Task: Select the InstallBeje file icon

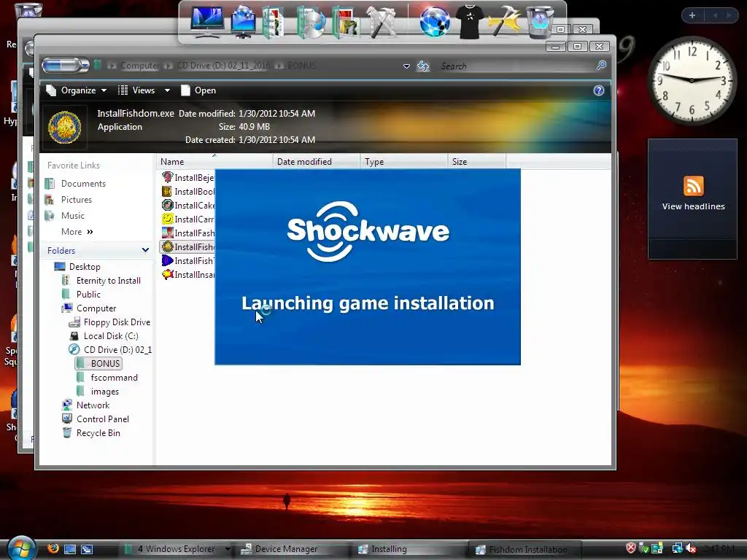Action: pos(167,177)
